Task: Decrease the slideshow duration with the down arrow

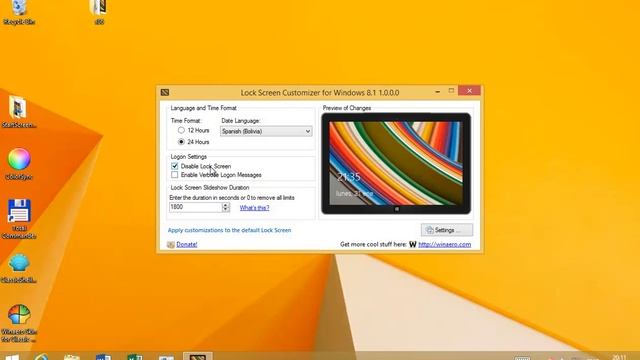Action: point(226,209)
